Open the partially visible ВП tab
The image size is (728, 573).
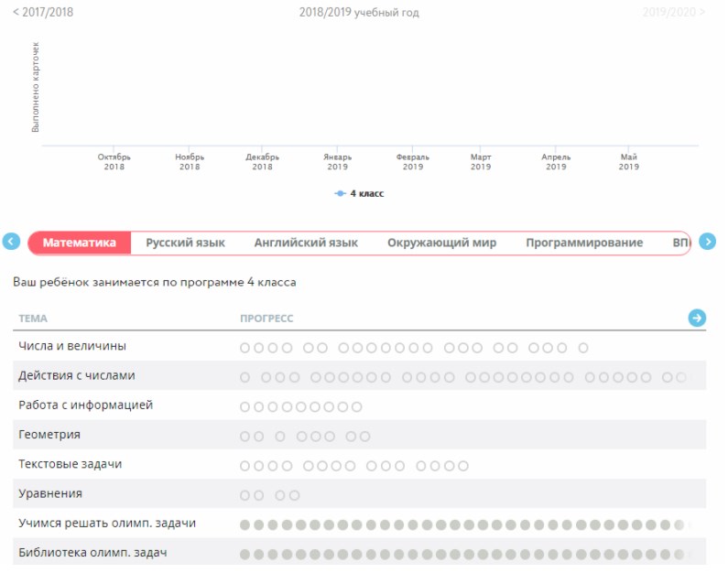click(x=681, y=243)
